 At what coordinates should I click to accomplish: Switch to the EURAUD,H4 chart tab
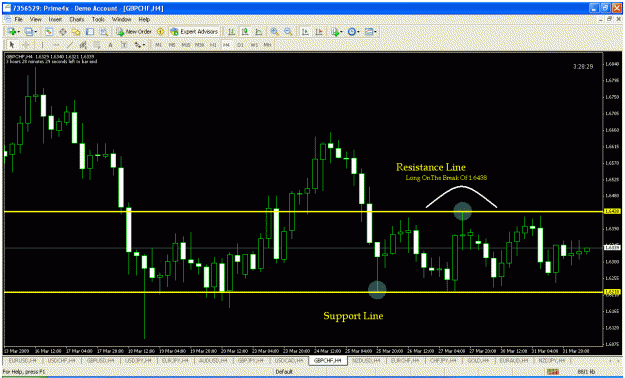tap(514, 360)
